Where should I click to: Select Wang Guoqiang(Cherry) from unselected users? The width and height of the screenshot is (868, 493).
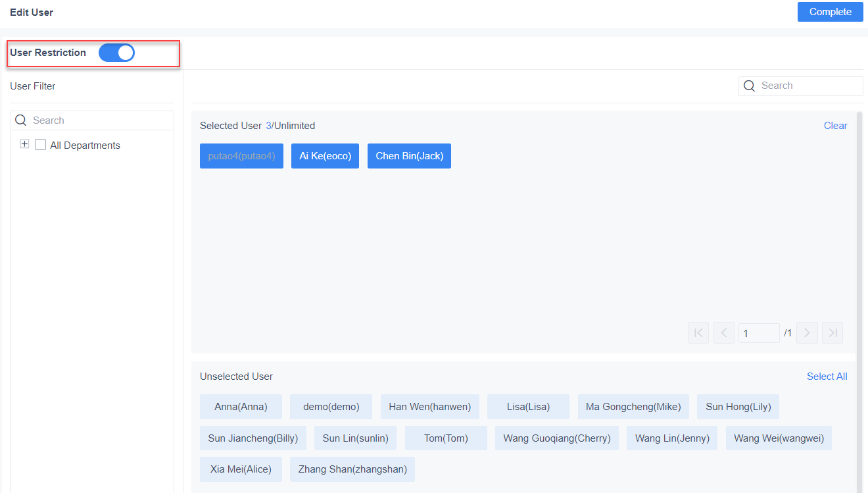point(556,438)
